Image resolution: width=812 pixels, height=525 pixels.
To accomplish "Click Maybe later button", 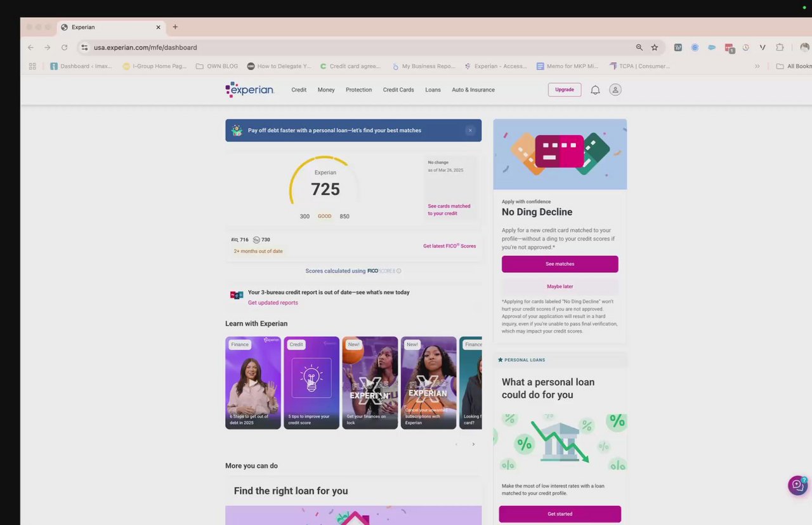I will click(560, 286).
